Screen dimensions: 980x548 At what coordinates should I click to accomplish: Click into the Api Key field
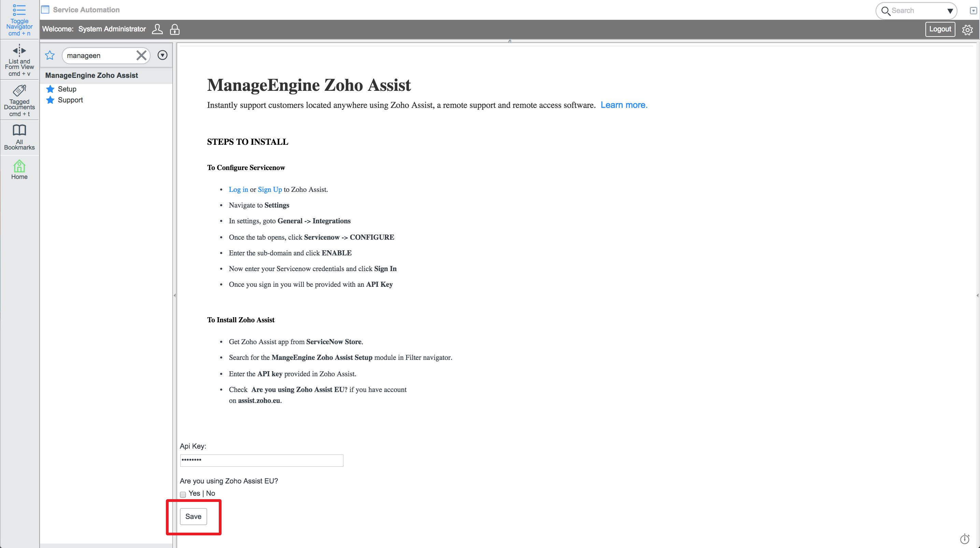261,461
